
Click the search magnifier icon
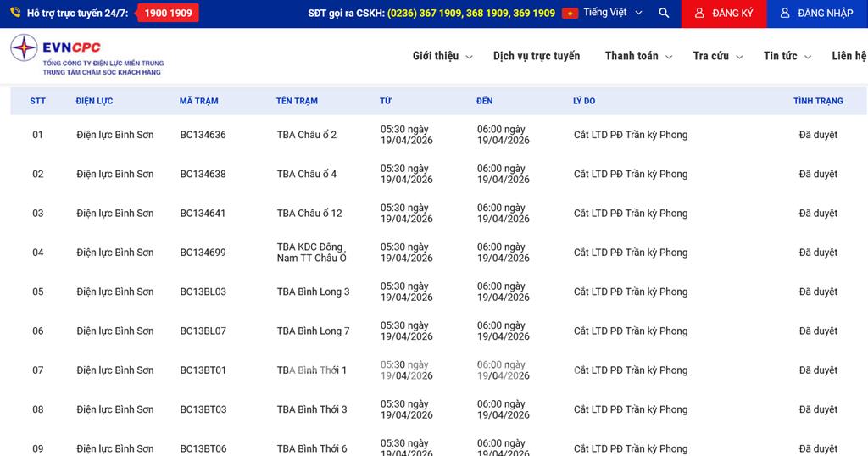coord(664,14)
